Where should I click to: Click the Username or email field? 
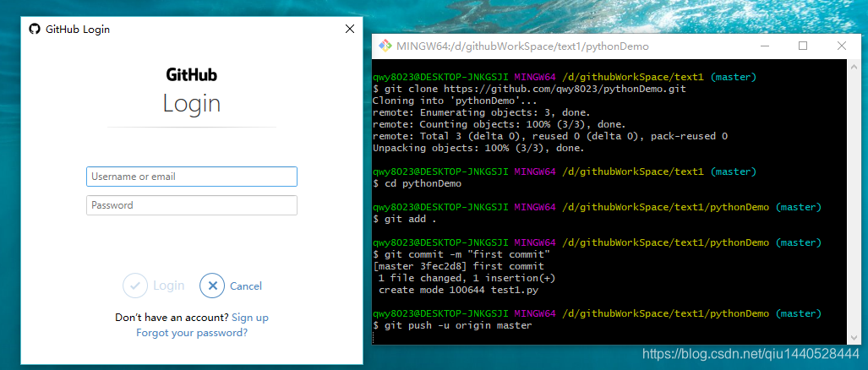click(x=192, y=177)
